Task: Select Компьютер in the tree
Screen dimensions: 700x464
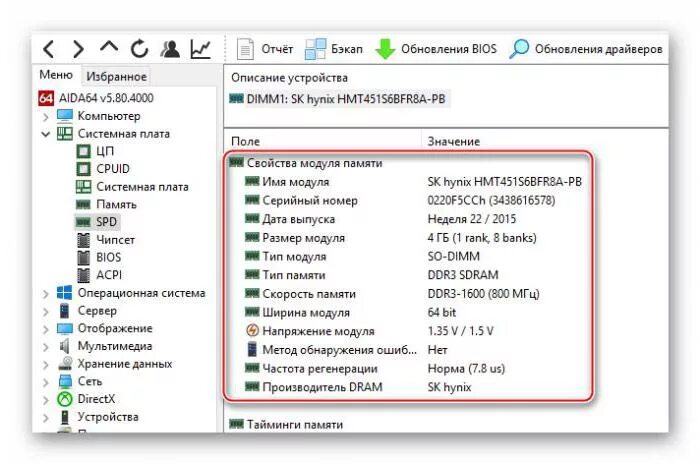Action: click(x=99, y=116)
